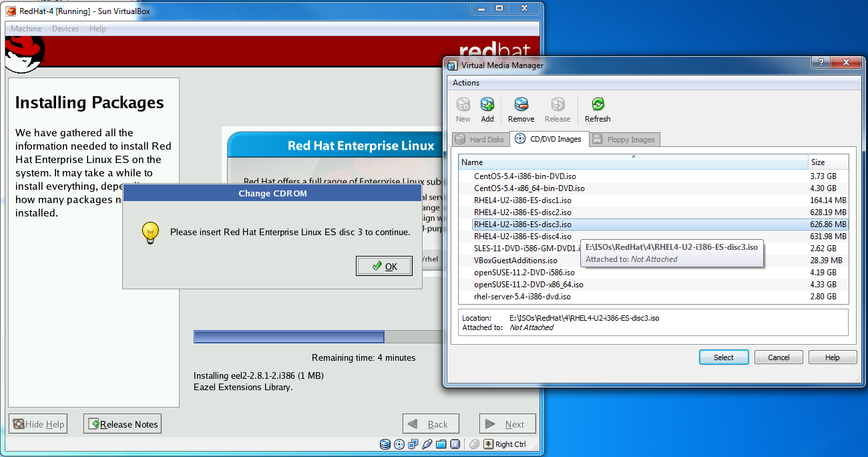The height and width of the screenshot is (457, 868).
Task: Click the Change CDROM dialog title bar
Action: pyautogui.click(x=272, y=194)
